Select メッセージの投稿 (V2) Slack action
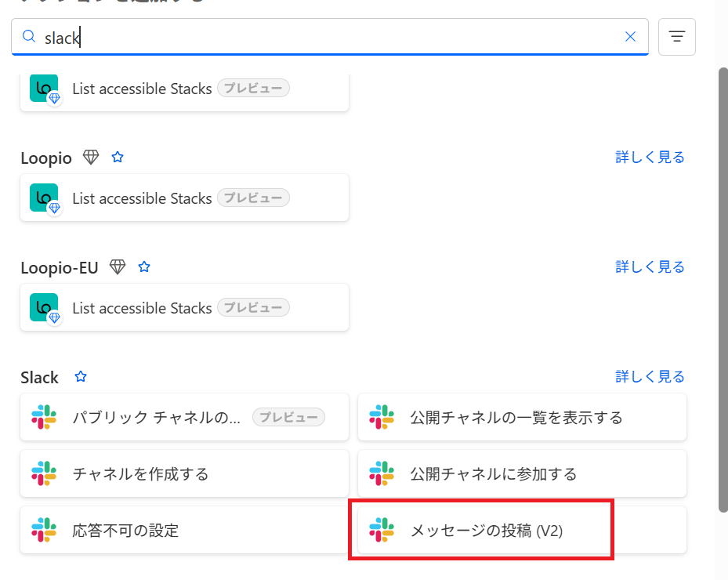Screen dimensions: 728x580 (522, 530)
